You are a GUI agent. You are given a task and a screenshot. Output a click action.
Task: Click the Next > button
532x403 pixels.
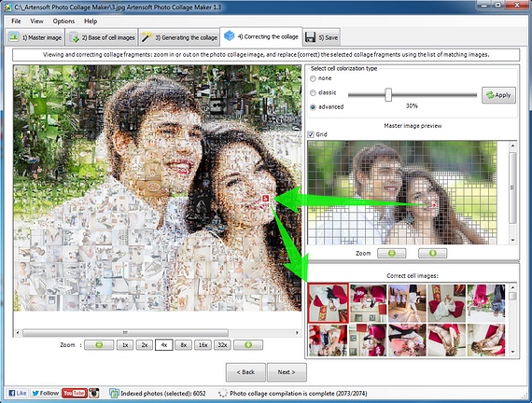click(x=287, y=372)
